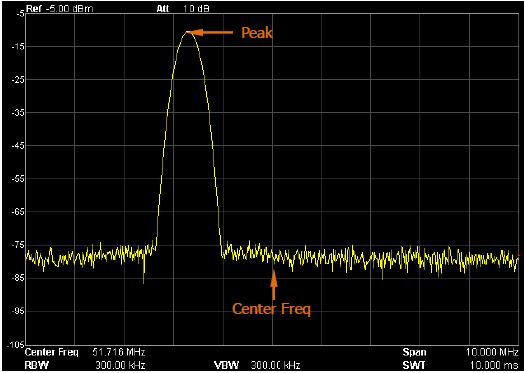Click the -75 amplitude axis label
The height and width of the screenshot is (373, 524).
[x=19, y=245]
